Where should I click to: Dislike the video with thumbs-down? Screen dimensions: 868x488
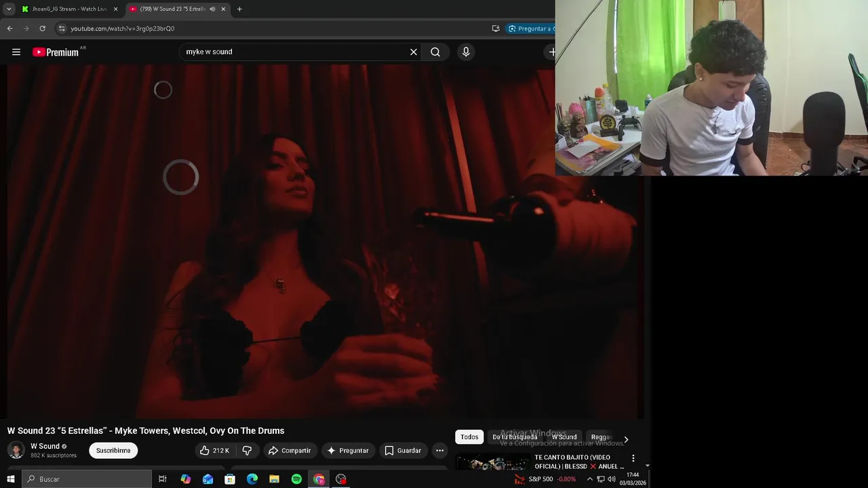coord(247,451)
